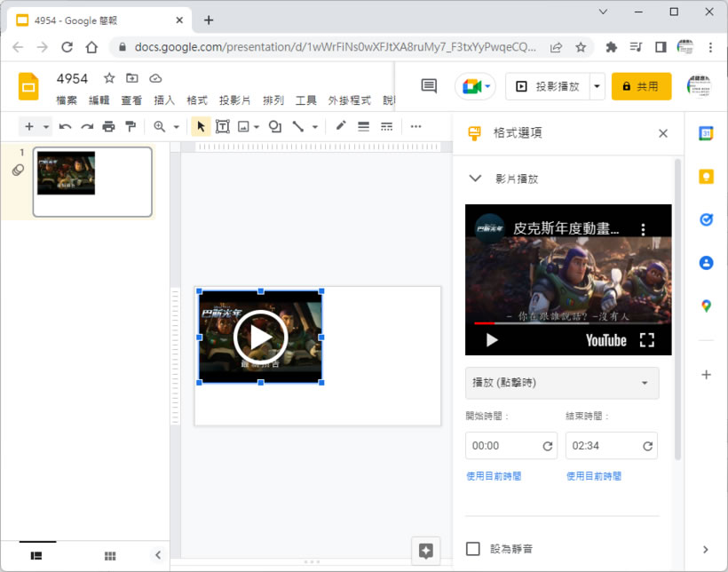Open the explore button on canvas

[x=426, y=551]
